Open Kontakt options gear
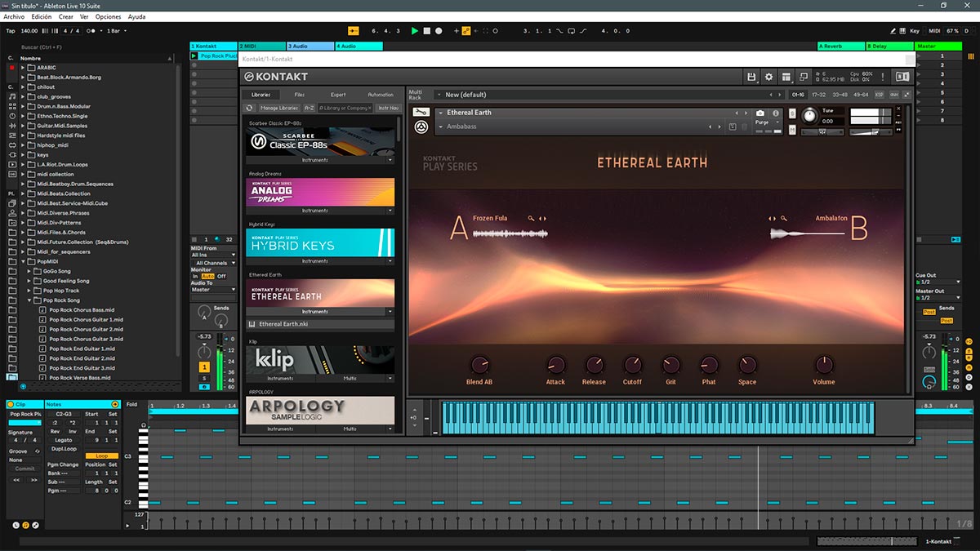The image size is (980, 551). (768, 77)
